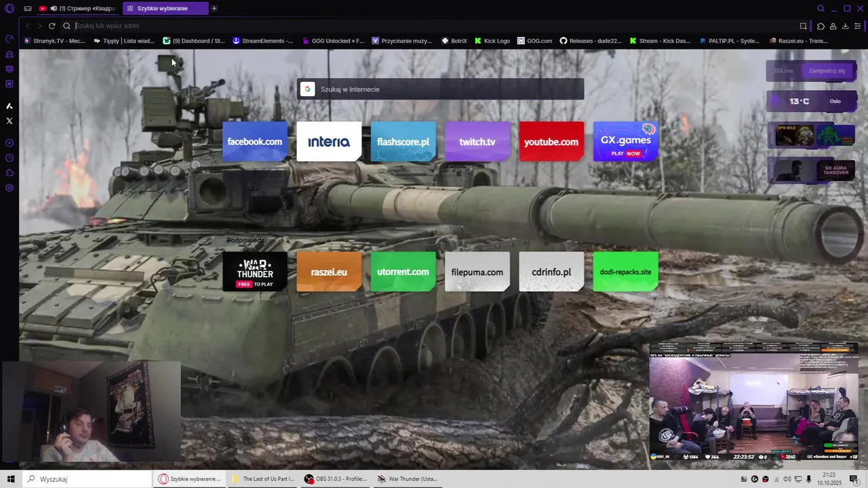
Task: Open the settings gear sidebar icon
Action: (x=9, y=188)
